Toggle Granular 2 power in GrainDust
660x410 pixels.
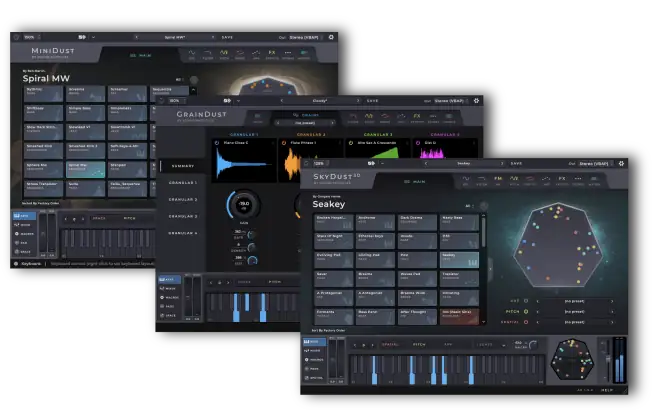[284, 143]
